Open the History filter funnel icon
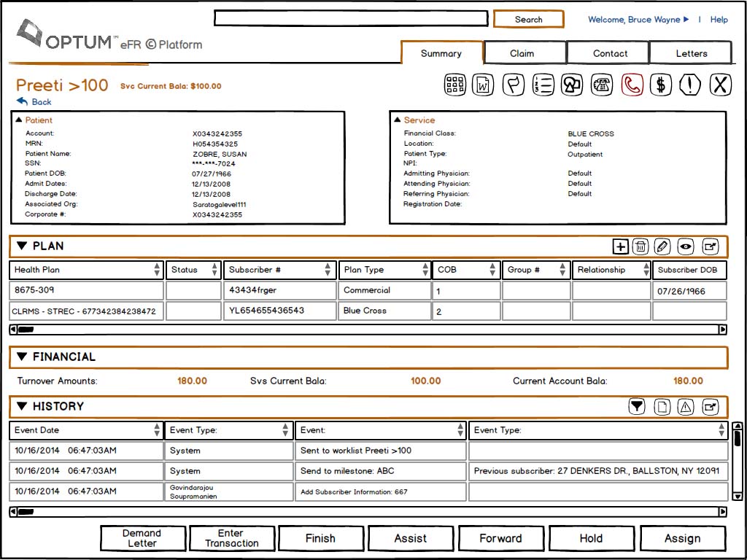The width and height of the screenshot is (747, 560). 638,407
